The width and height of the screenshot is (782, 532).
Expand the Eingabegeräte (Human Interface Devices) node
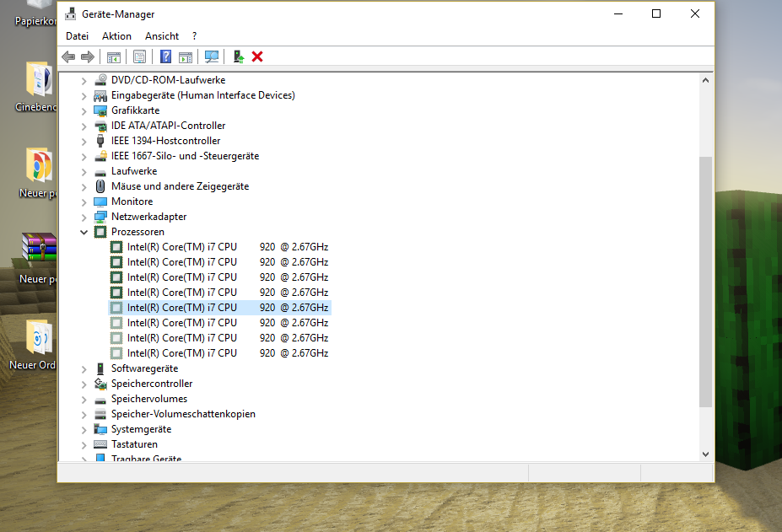pyautogui.click(x=84, y=96)
